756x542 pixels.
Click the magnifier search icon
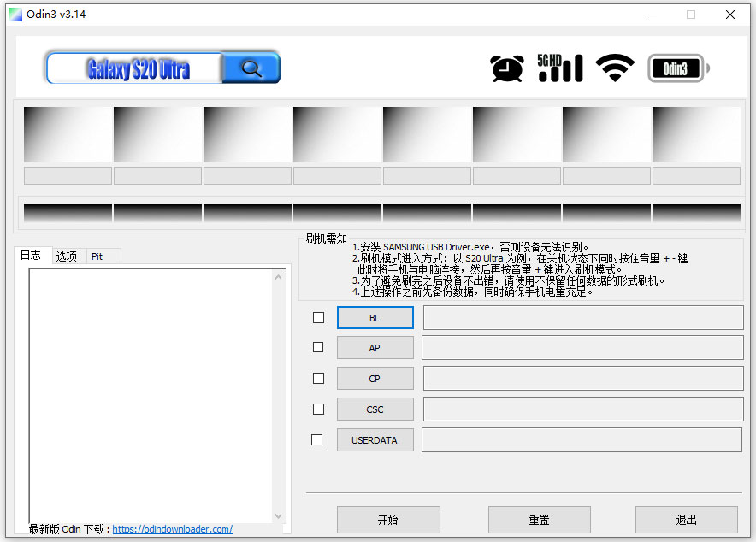click(251, 68)
